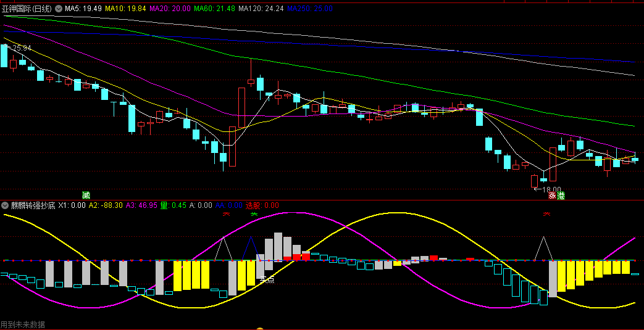Screen dimensions: 644x330
Task: Click the 麒麟转强抄底 indicator name
Action: click(33, 205)
